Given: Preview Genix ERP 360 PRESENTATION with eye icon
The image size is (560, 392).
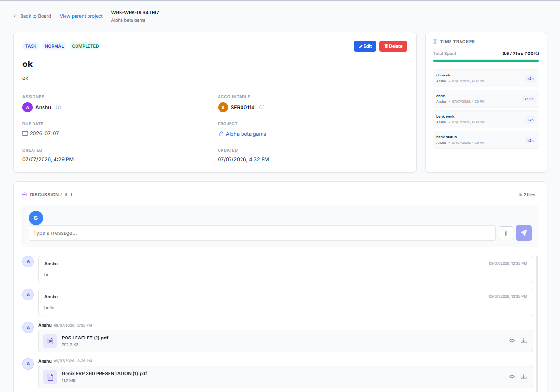Looking at the screenshot, I should [512, 377].
